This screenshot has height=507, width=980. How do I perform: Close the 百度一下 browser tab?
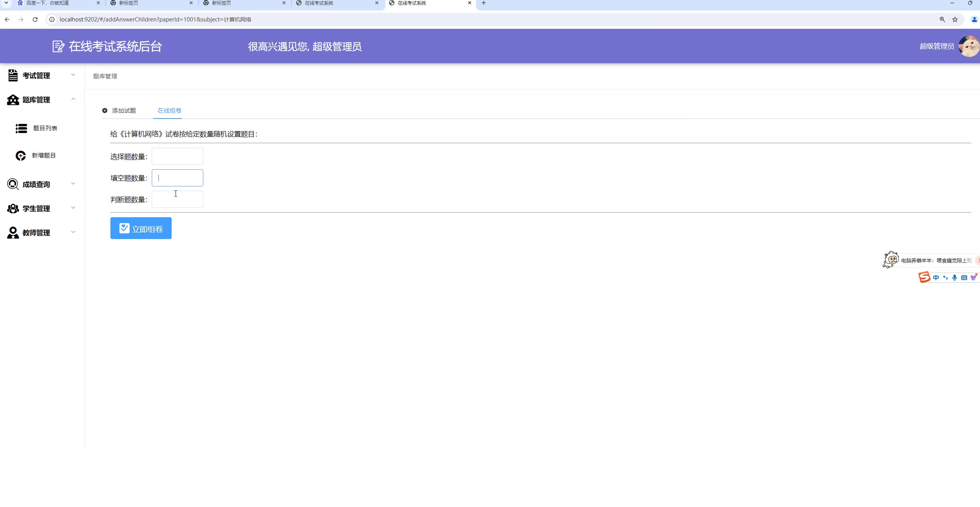coord(98,3)
